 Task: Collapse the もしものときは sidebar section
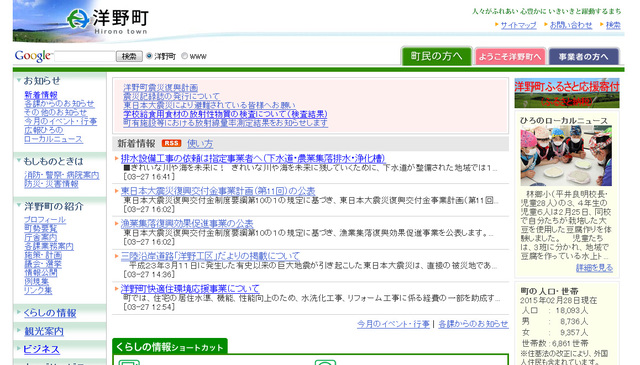(x=19, y=160)
